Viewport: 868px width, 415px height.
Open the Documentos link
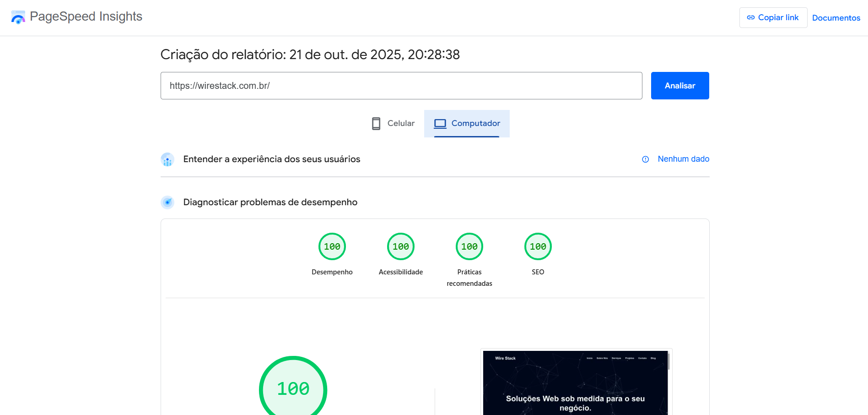[x=836, y=18]
